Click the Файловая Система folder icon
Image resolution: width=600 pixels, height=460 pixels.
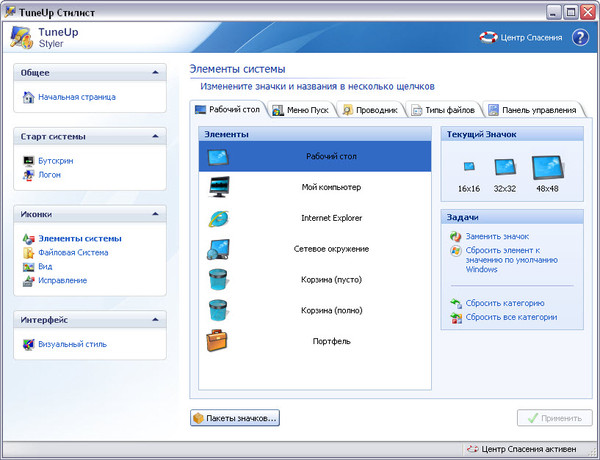pos(28,253)
